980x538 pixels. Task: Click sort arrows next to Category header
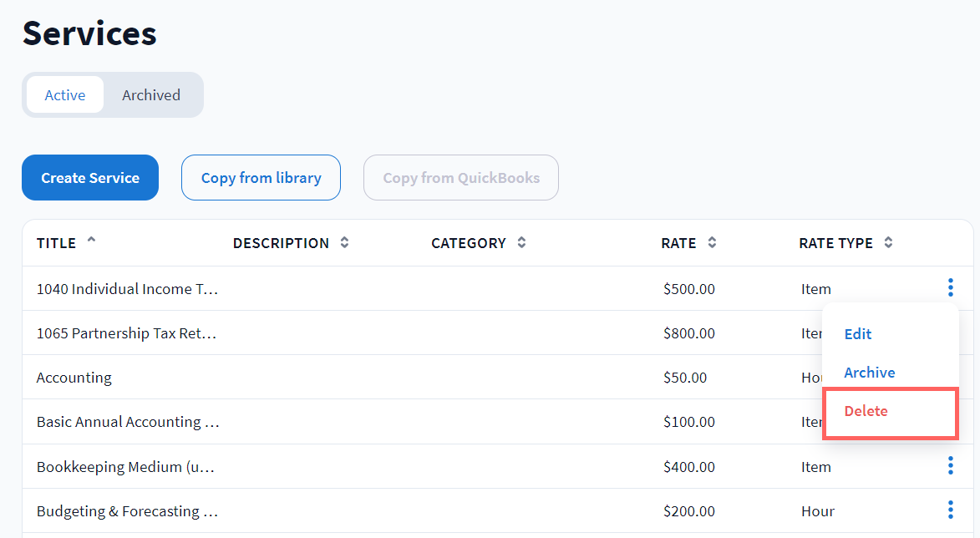[x=521, y=243]
